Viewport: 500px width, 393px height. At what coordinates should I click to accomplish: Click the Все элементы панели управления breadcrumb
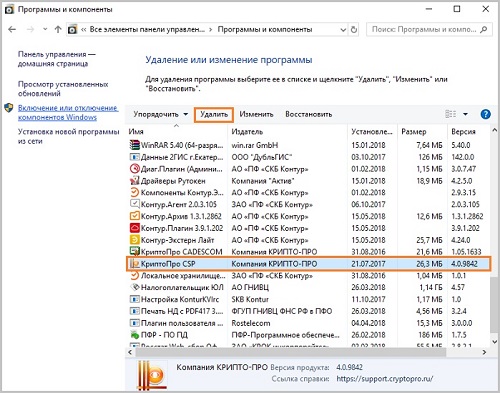(147, 30)
